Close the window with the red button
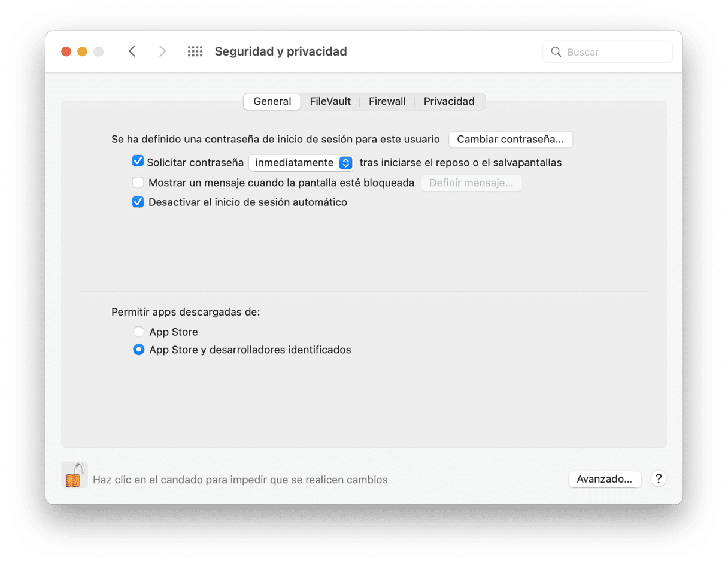728x564 pixels. click(66, 52)
